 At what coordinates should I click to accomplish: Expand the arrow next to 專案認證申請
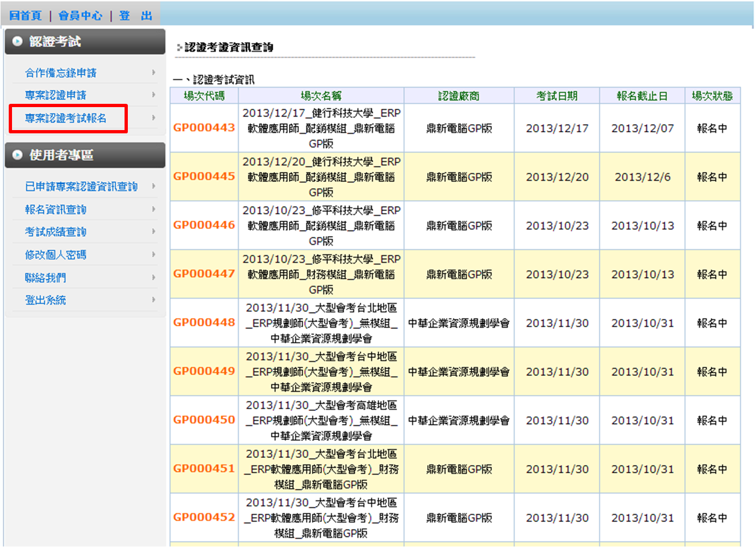pos(153,95)
